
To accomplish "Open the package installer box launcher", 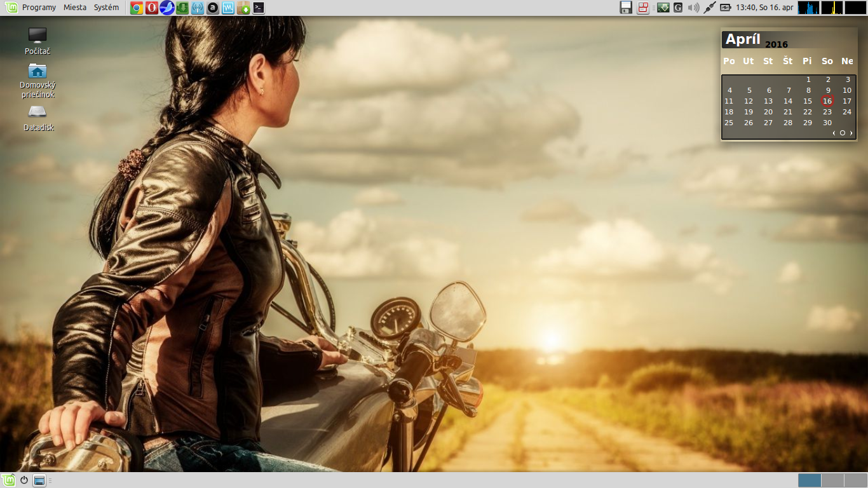I will 243,8.
